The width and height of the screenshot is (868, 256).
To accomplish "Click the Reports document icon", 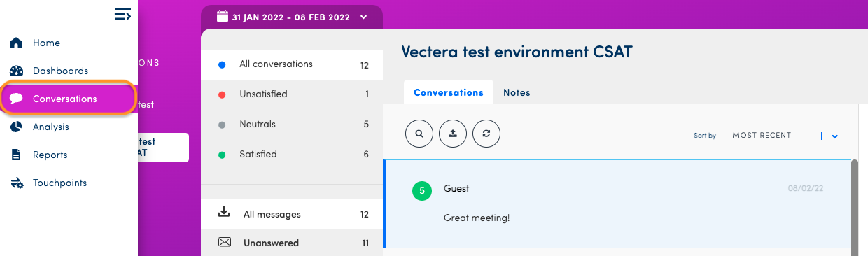I will pos(17,155).
